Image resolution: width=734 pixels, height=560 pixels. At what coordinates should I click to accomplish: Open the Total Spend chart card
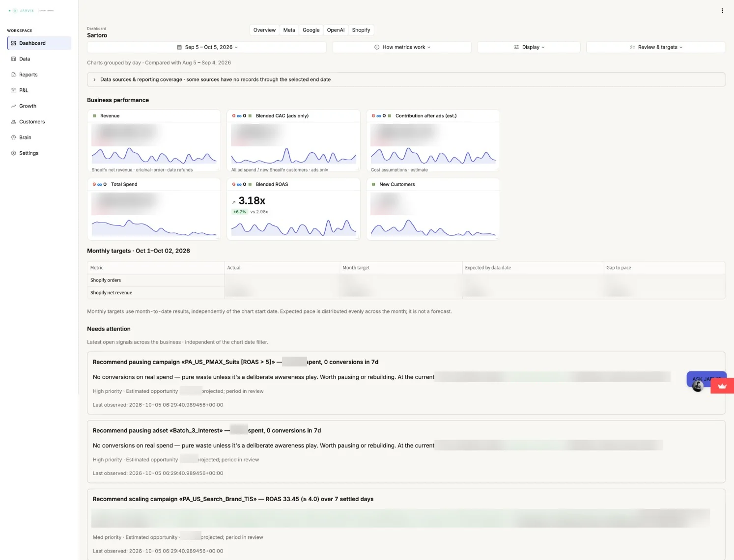154,209
